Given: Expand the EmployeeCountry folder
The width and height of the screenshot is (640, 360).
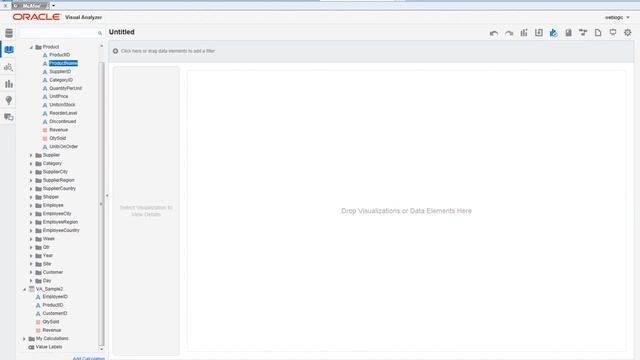Looking at the screenshot, I should [31, 231].
